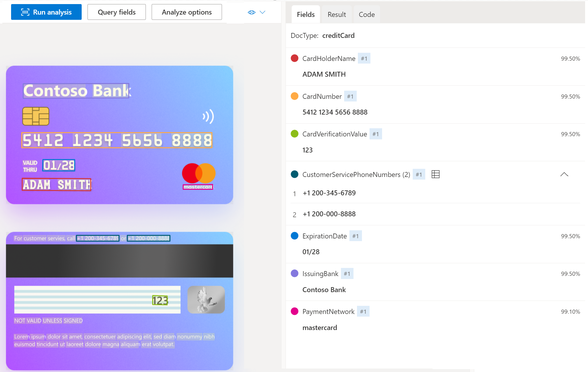Switch to the Result tab

tap(337, 14)
